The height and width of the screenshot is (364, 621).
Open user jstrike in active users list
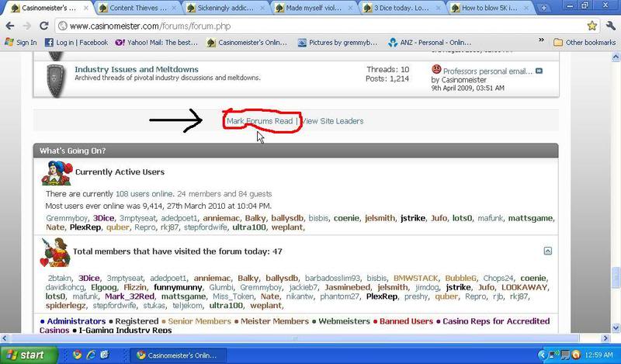413,218
